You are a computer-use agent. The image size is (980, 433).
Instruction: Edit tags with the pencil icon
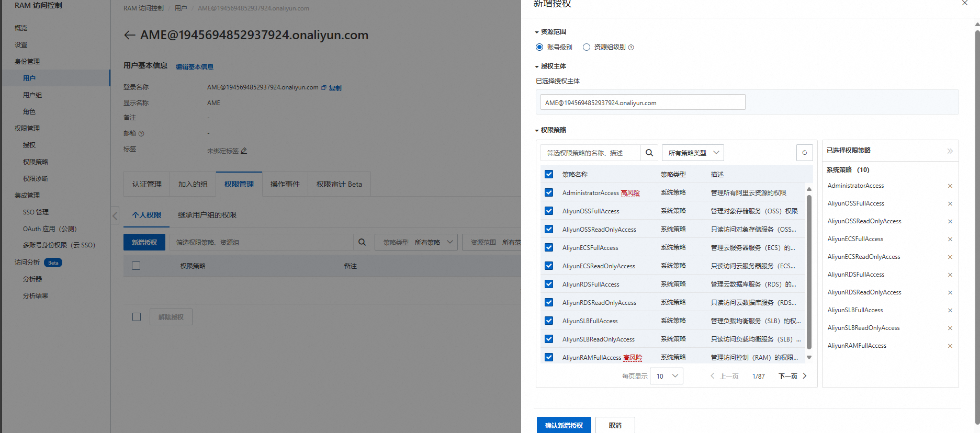pos(244,151)
